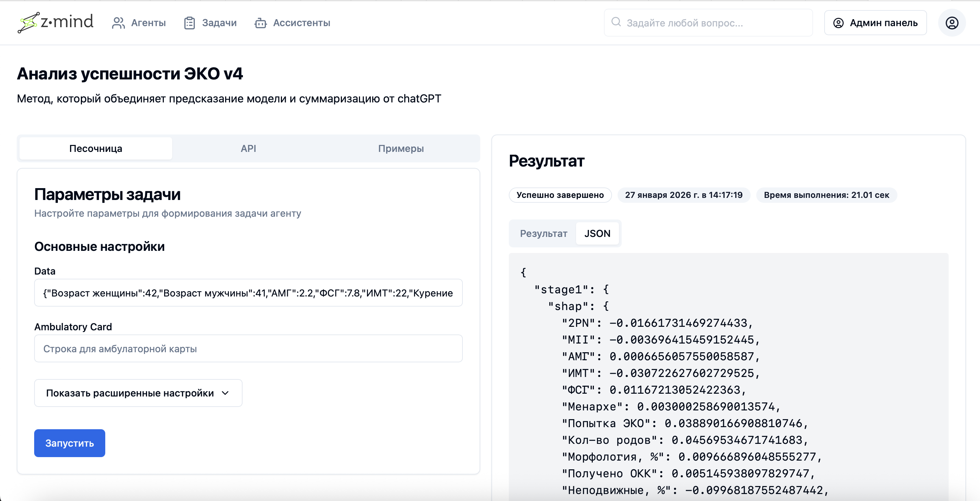
Task: Click the chevron on расширенные настройки
Action: point(225,393)
